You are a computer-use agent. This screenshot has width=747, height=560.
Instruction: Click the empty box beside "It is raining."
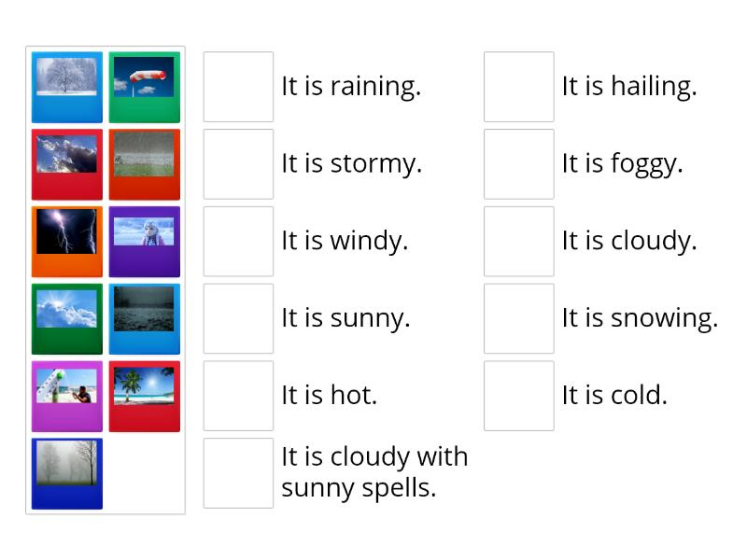(x=238, y=87)
